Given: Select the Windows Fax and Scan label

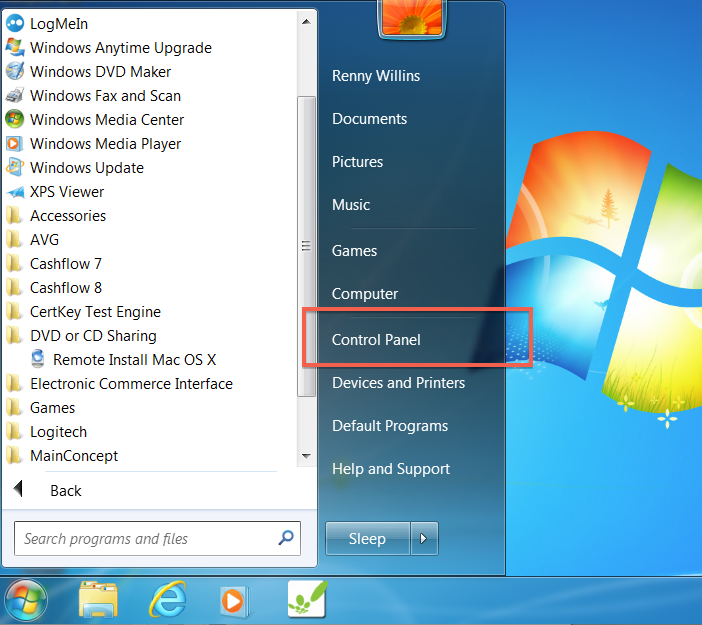Looking at the screenshot, I should click(x=105, y=96).
